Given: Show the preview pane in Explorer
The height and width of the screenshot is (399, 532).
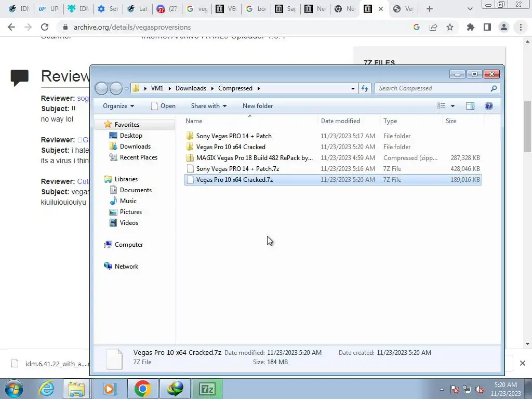Looking at the screenshot, I should tap(470, 106).
